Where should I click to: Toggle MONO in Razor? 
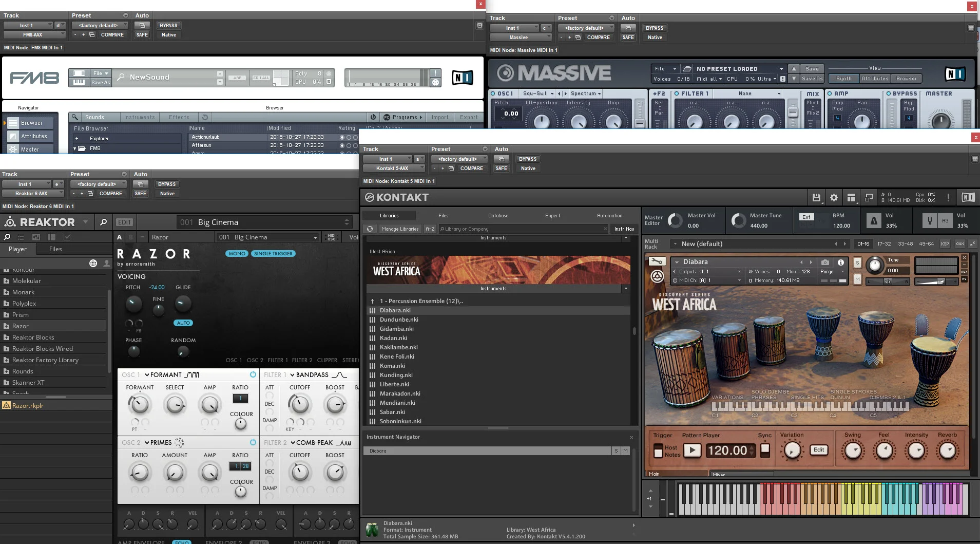237,253
